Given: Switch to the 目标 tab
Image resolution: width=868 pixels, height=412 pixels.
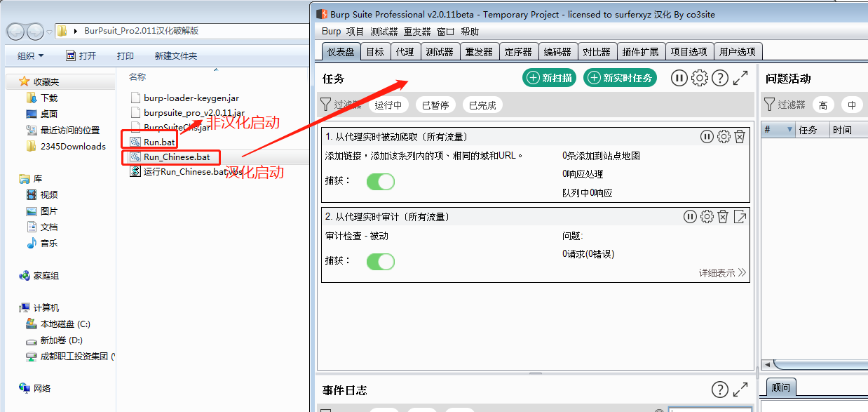Looking at the screenshot, I should point(375,52).
